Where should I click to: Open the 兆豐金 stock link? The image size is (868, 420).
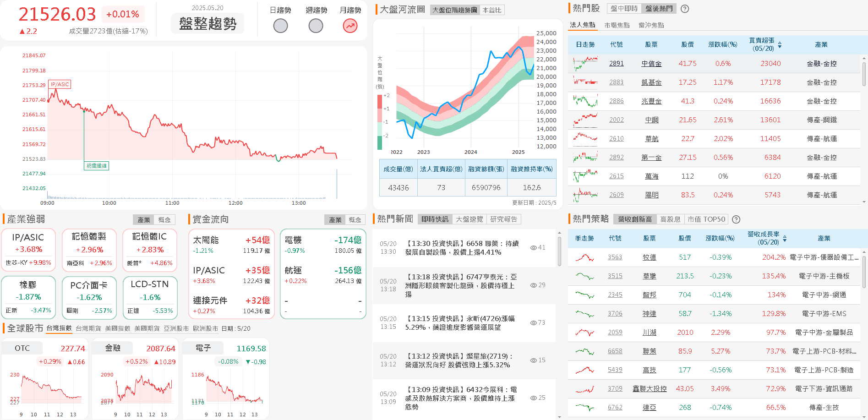coord(651,101)
